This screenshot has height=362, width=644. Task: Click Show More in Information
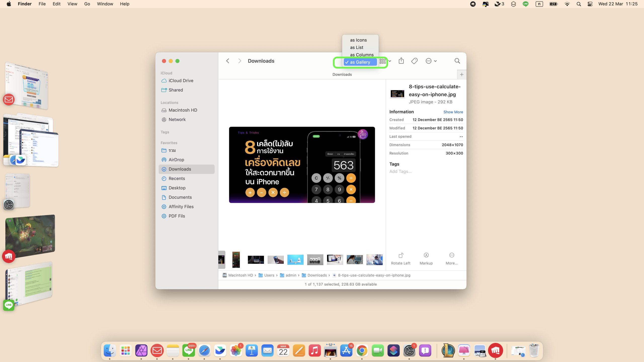tap(453, 112)
